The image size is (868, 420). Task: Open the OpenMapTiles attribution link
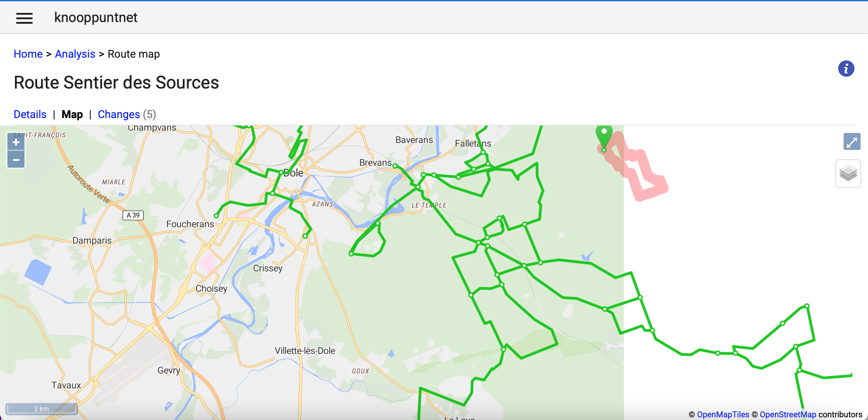(x=724, y=414)
